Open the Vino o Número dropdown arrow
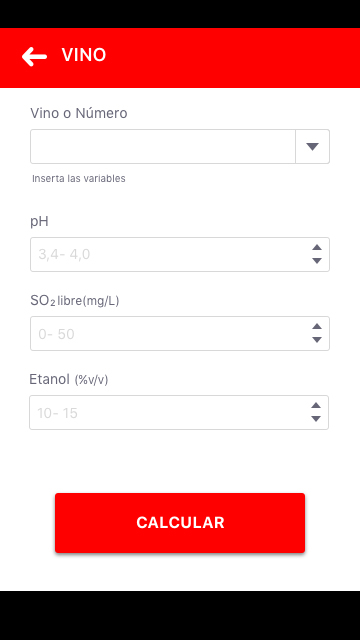The height and width of the screenshot is (640, 360). coord(312,147)
